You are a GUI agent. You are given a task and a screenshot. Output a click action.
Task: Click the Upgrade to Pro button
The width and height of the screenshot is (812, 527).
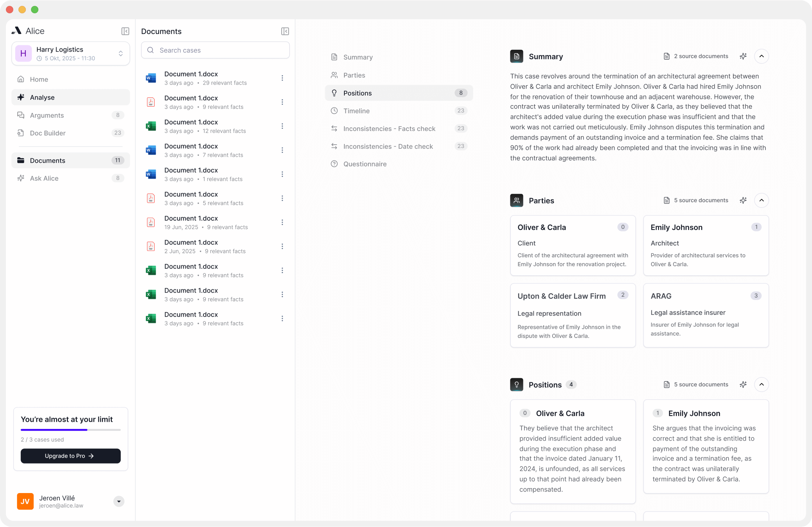coord(70,456)
